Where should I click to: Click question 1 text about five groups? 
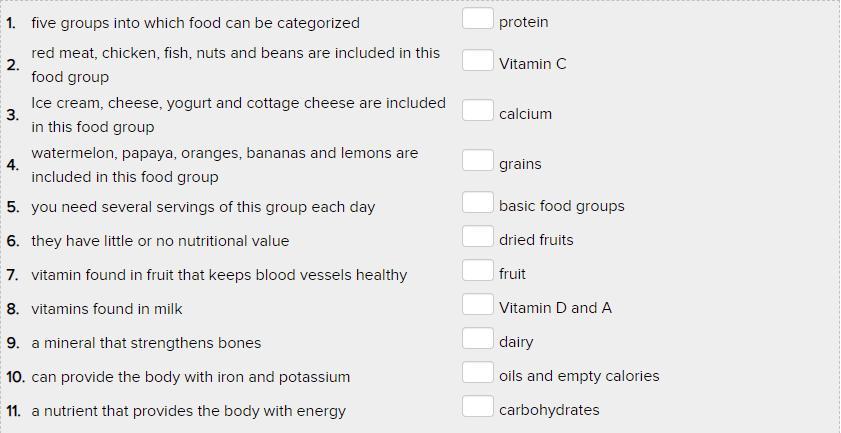[x=195, y=23]
